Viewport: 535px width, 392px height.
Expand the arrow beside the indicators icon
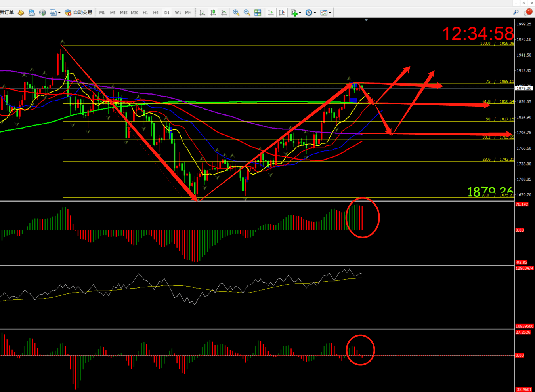(x=300, y=13)
